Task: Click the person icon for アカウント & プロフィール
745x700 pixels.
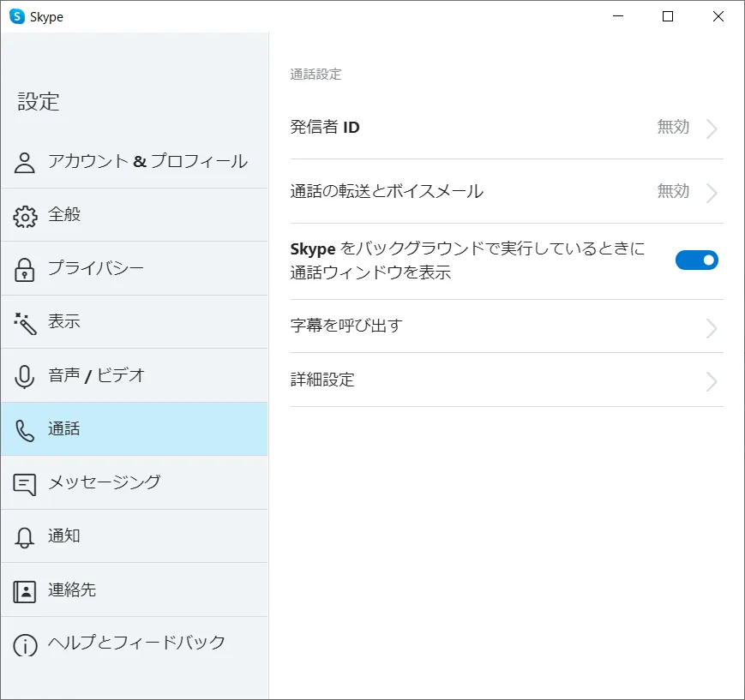Action: pyautogui.click(x=25, y=163)
